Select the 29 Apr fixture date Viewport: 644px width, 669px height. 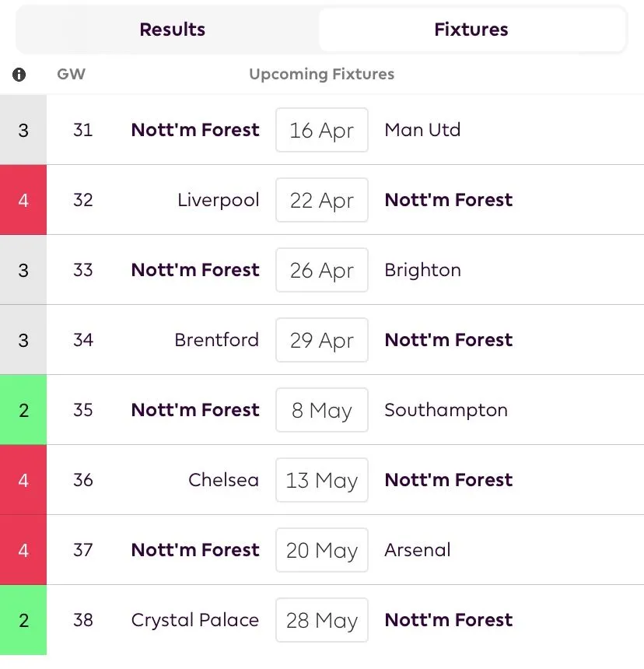point(321,340)
